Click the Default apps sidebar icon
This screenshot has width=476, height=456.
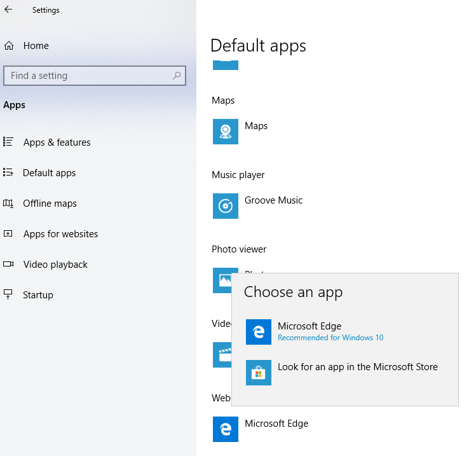tap(8, 172)
